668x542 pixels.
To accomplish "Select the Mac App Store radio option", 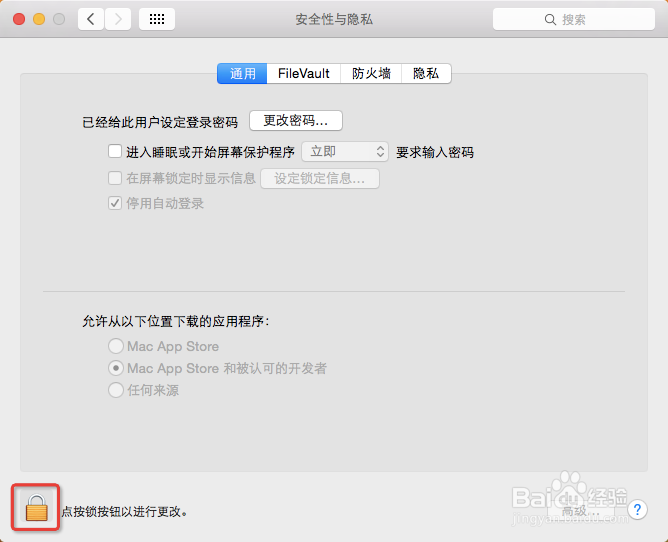I will pos(116,346).
